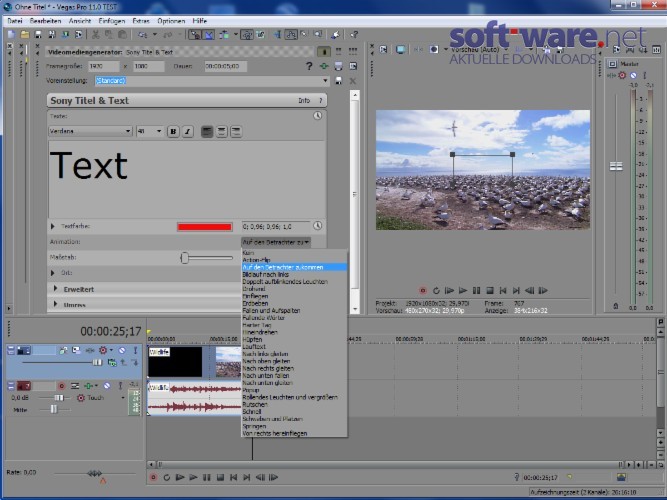
Task: Click the green animate icon beside Dauer
Action: (x=324, y=66)
